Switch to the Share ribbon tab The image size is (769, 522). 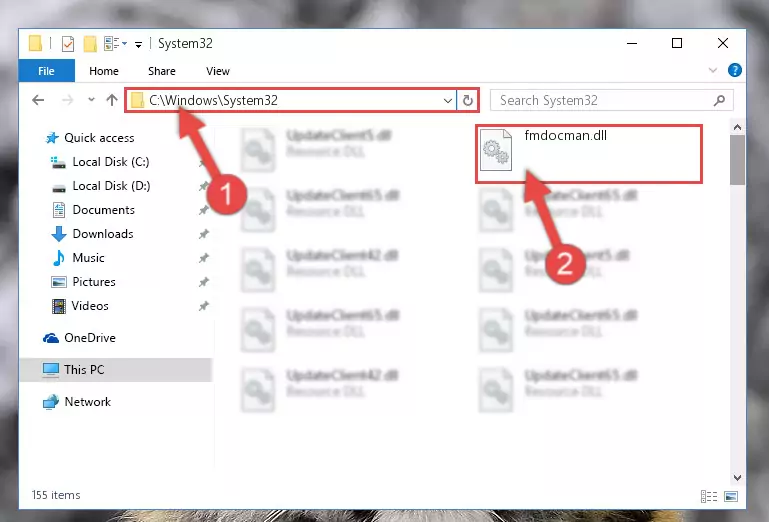pos(162,71)
